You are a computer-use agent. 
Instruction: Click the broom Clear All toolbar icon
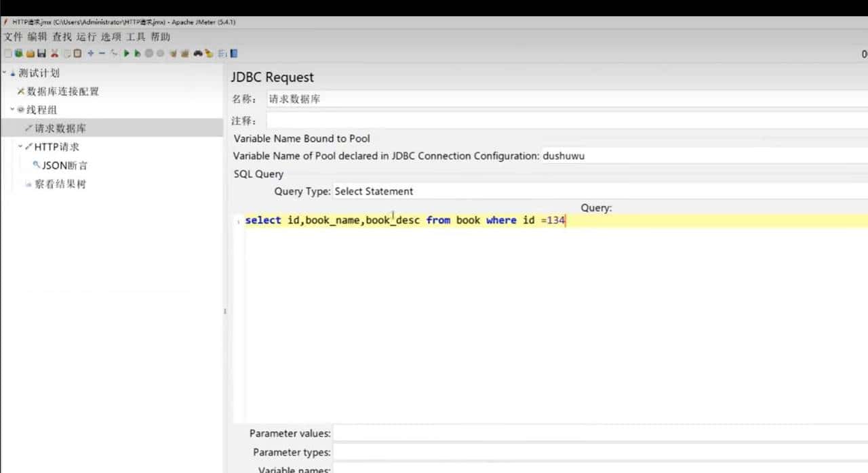tap(184, 54)
